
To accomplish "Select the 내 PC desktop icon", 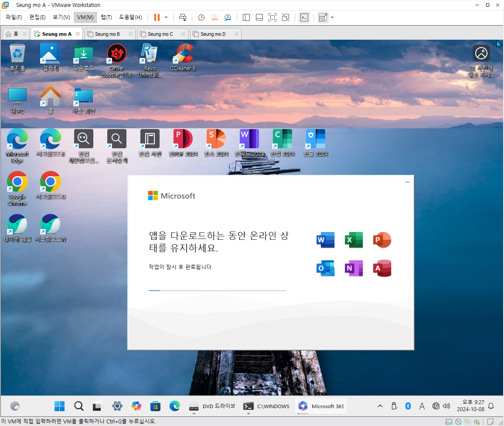I will (x=17, y=100).
